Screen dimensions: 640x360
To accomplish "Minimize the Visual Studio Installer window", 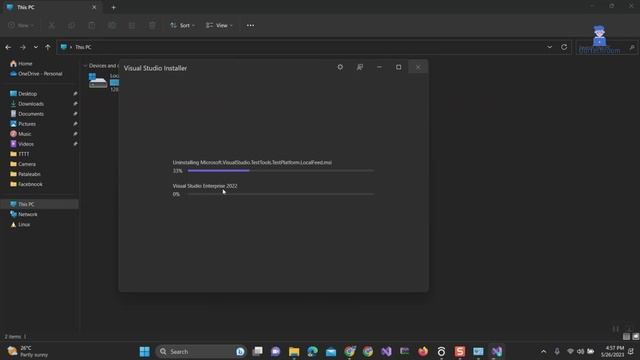I will coord(379,67).
